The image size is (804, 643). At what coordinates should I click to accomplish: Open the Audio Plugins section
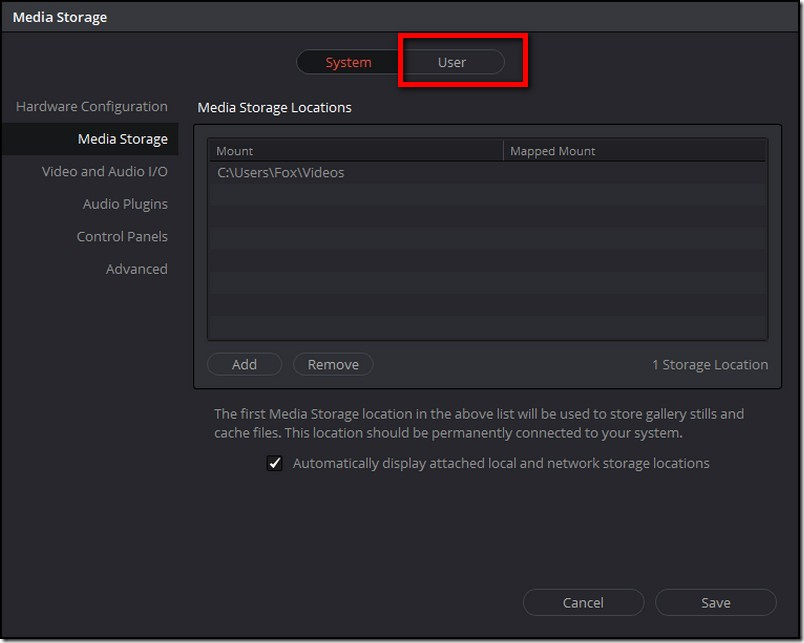click(125, 204)
